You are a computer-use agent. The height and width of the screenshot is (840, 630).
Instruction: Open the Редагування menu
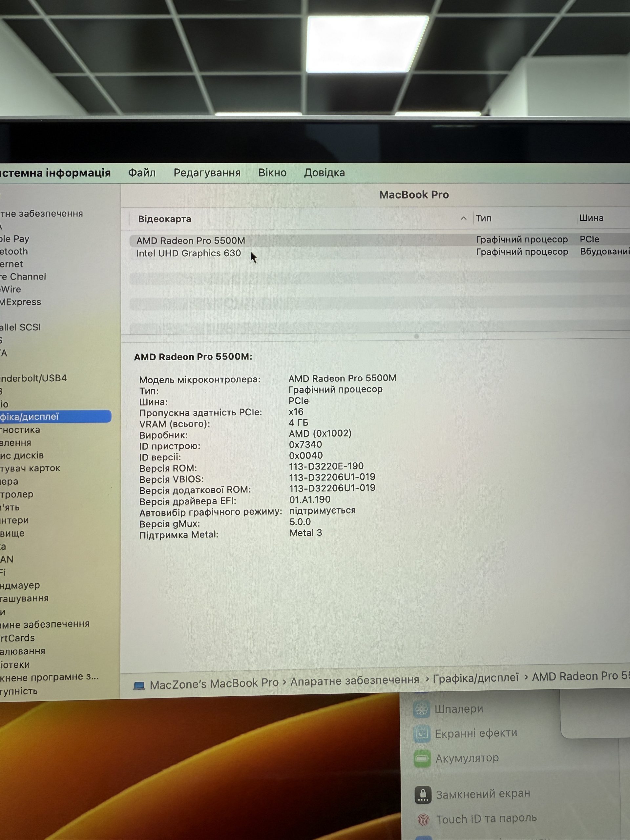tap(207, 173)
